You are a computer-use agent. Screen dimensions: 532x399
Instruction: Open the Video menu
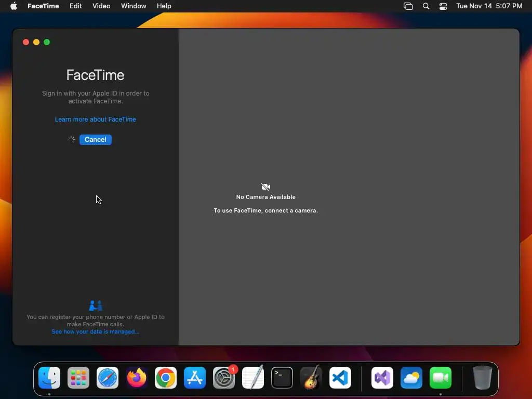(101, 6)
